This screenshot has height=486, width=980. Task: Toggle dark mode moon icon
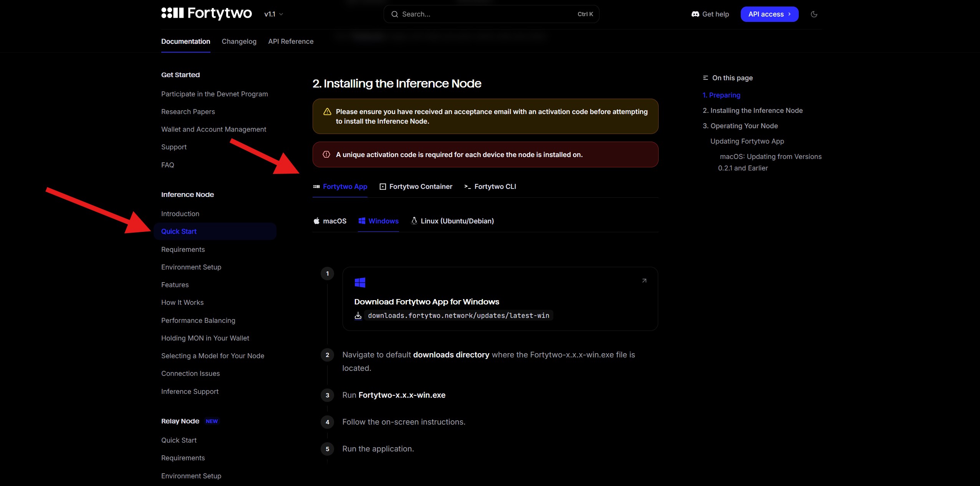coord(814,14)
